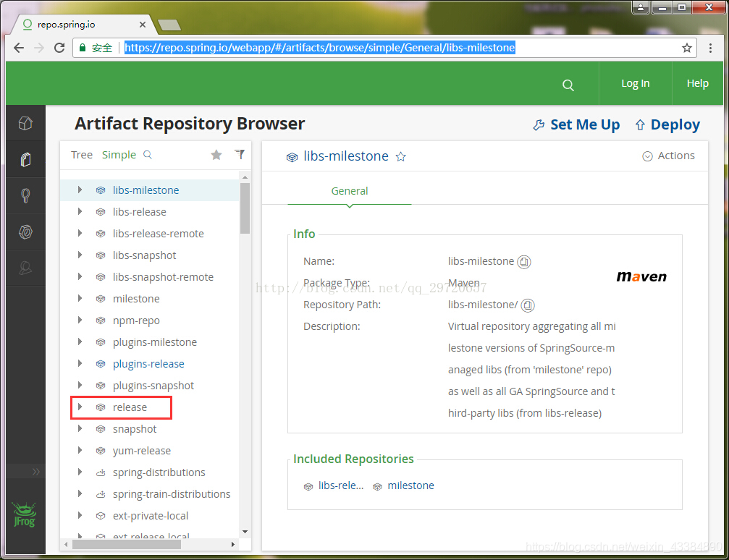The height and width of the screenshot is (560, 729).
Task: Expand the milestone tree node
Action: pos(80,298)
